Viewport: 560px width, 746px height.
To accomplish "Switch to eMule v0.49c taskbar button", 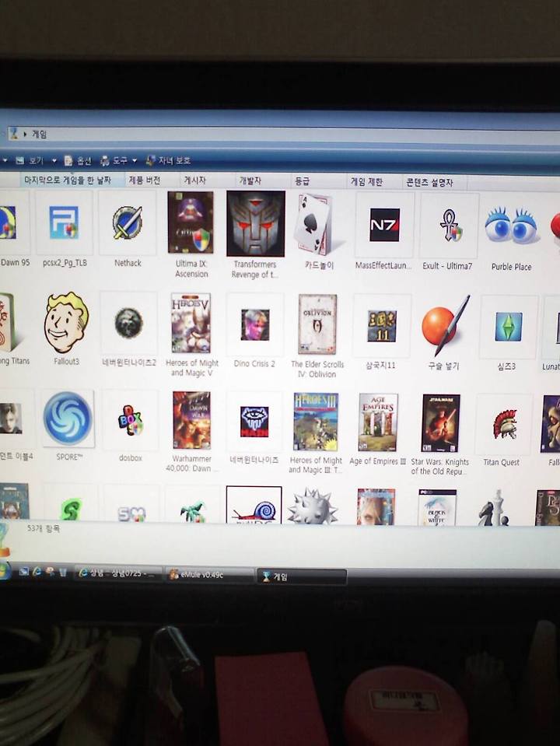I will 208,575.
